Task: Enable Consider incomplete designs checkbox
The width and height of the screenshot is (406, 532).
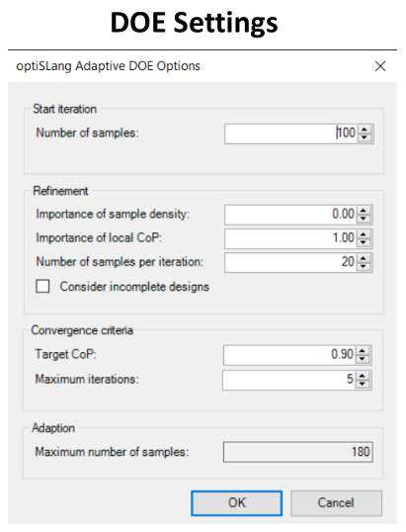Action: tap(42, 286)
